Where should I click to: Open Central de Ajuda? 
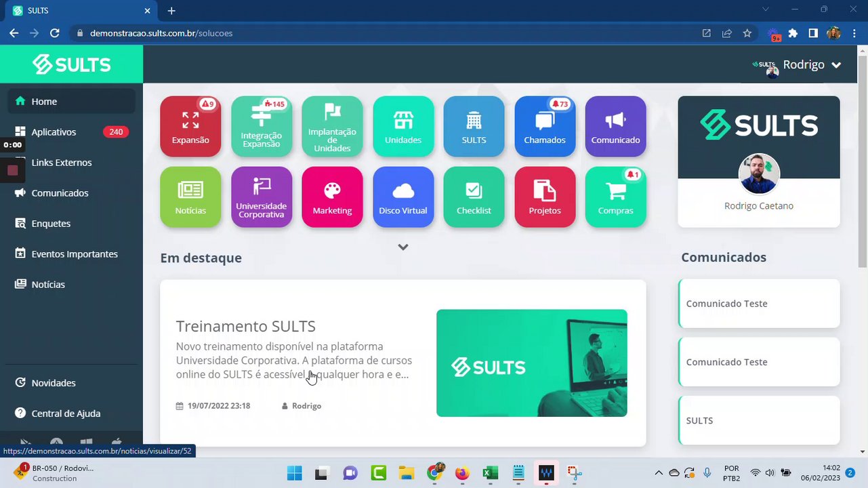72,413
